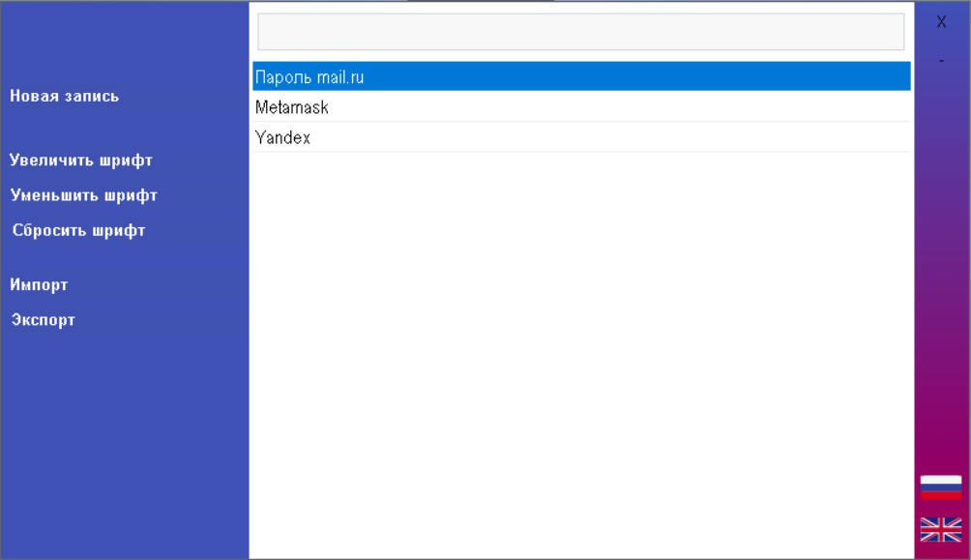971x560 pixels.
Task: Open Экспорт option
Action: click(44, 319)
